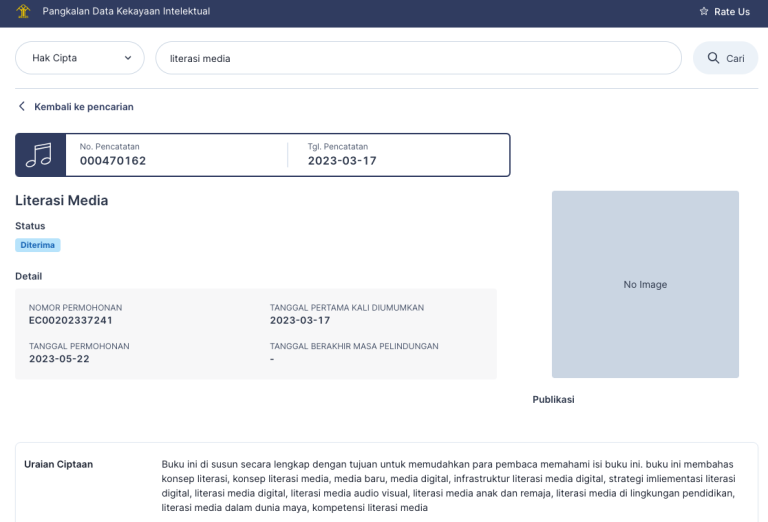
Task: Open the Rate Us link text
Action: tap(731, 12)
